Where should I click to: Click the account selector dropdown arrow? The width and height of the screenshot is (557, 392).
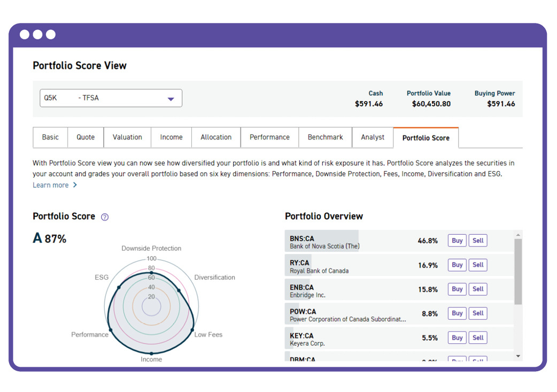[x=171, y=98]
